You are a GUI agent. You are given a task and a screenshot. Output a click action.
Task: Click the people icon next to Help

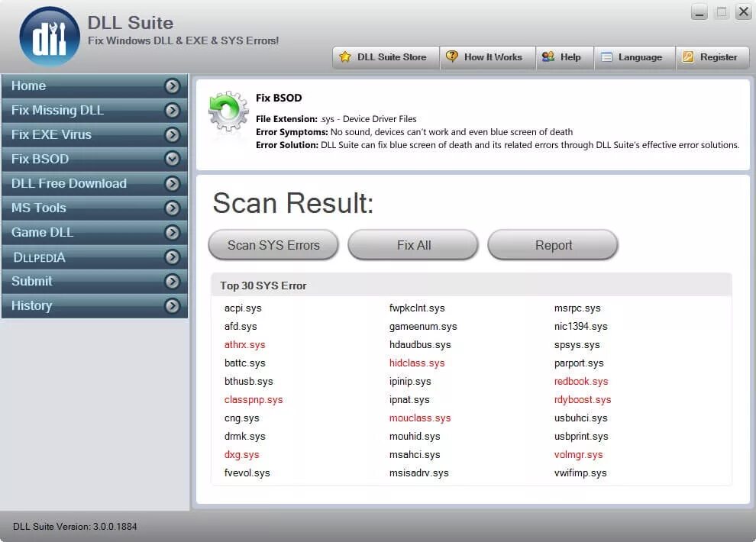(x=548, y=56)
